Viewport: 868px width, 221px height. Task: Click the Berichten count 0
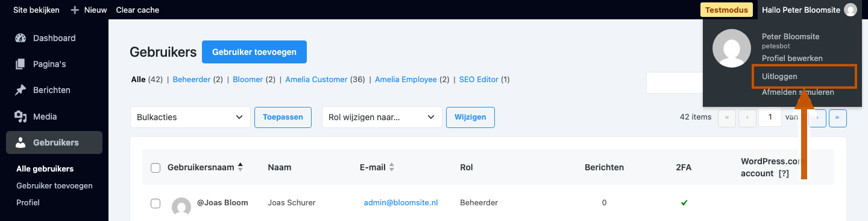point(604,203)
